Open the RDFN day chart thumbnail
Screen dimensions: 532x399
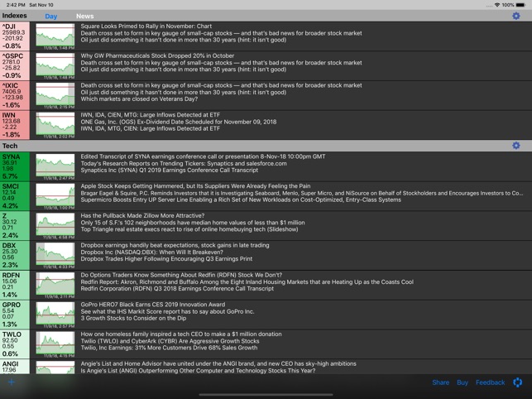point(55,286)
